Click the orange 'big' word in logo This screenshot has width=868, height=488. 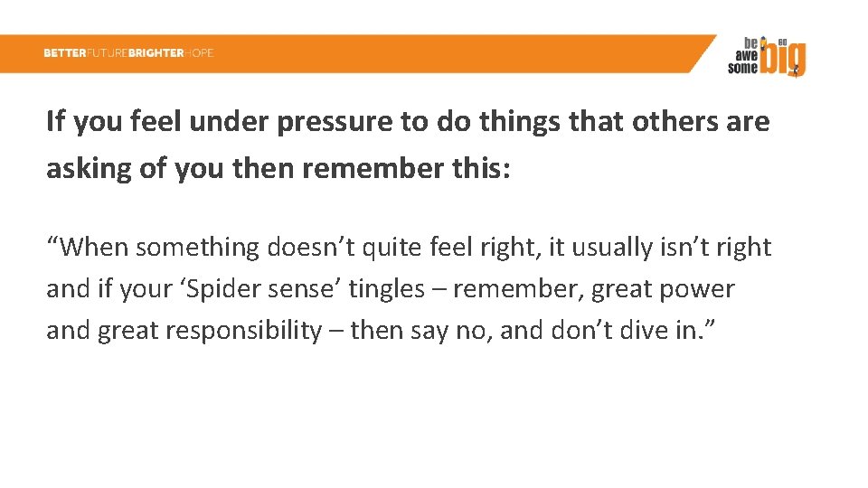click(x=783, y=60)
